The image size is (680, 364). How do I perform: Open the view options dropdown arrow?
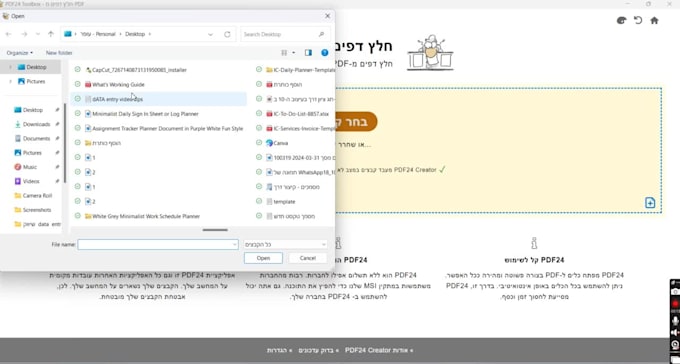pos(294,53)
